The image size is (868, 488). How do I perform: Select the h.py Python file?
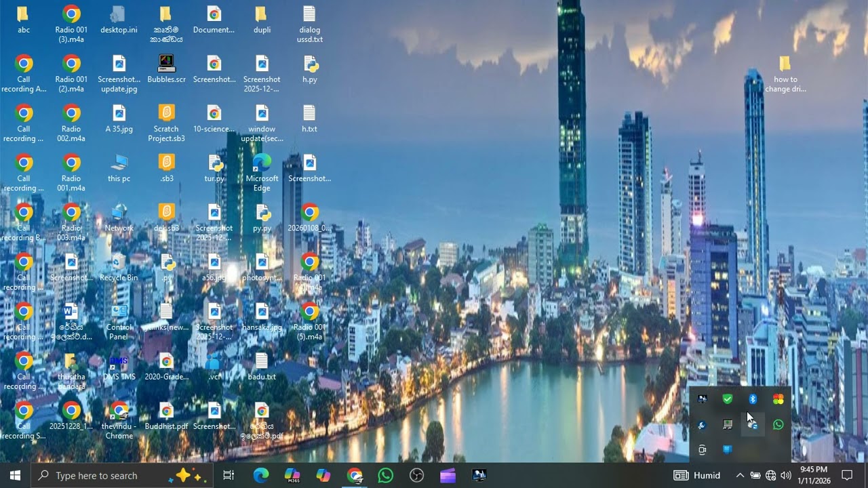click(310, 69)
